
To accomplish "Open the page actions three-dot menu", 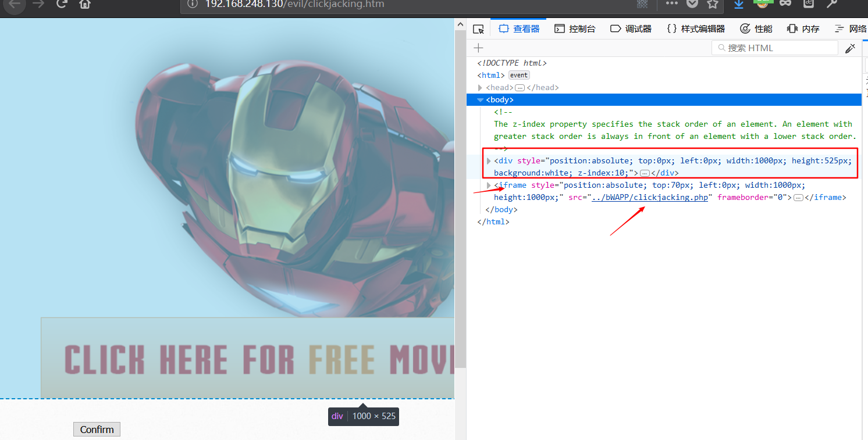I will click(671, 3).
